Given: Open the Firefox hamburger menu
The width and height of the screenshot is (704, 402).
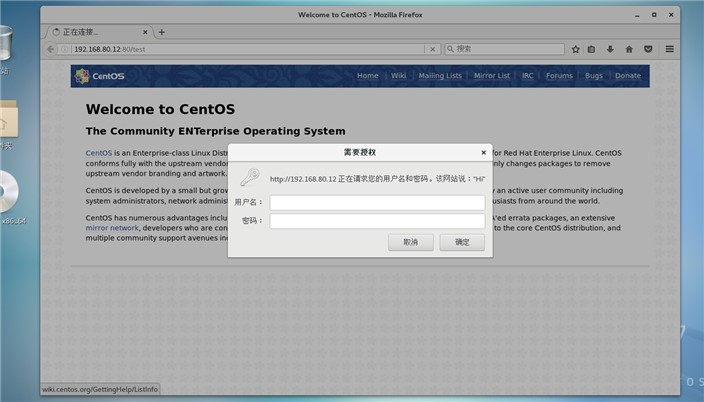Looking at the screenshot, I should (x=669, y=49).
